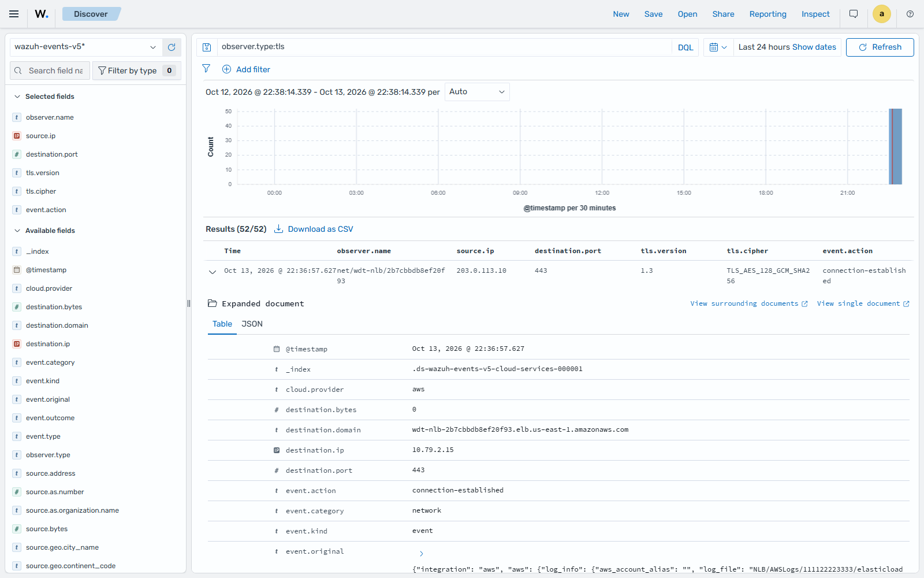Click the Share menu item
Viewport: 924px width, 578px height.
coord(723,14)
